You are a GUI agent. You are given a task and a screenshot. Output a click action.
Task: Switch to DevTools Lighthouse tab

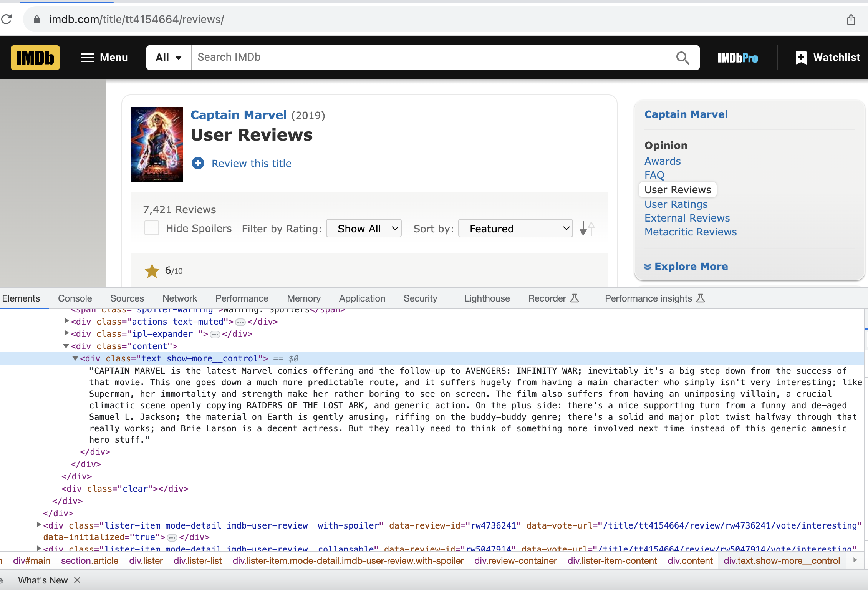pyautogui.click(x=487, y=298)
